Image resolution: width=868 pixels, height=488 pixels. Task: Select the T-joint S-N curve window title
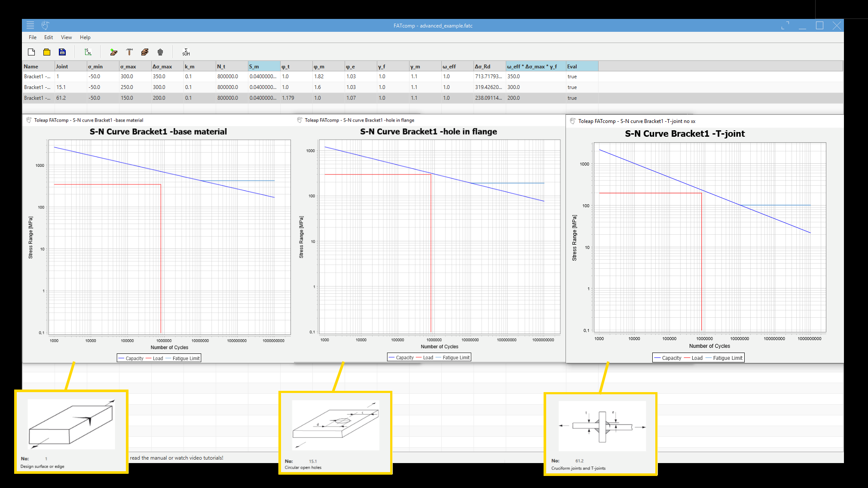[x=636, y=121]
